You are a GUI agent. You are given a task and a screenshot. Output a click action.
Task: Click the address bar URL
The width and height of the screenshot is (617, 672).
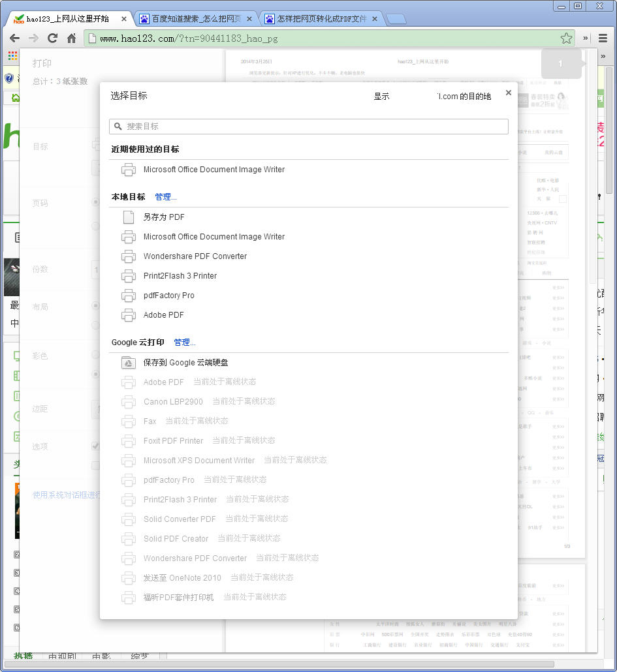point(189,38)
